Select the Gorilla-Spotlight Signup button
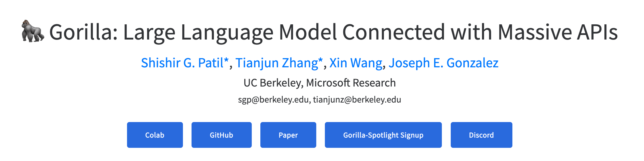The image size is (644, 161). pyautogui.click(x=383, y=135)
